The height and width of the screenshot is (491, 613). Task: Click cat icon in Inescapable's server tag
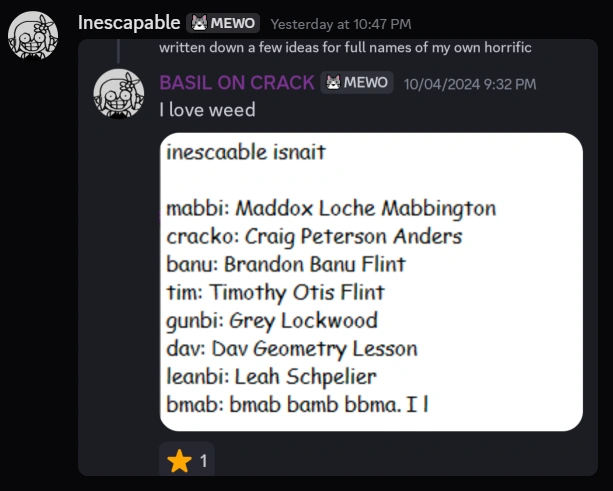pyautogui.click(x=199, y=23)
